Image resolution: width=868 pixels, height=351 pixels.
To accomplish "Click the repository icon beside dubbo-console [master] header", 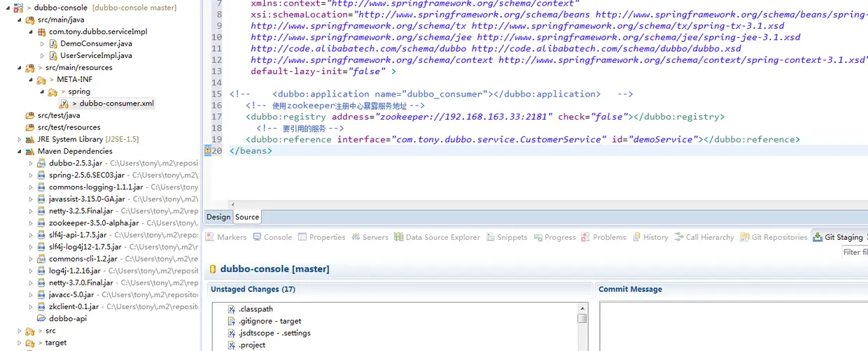I will pos(212,269).
